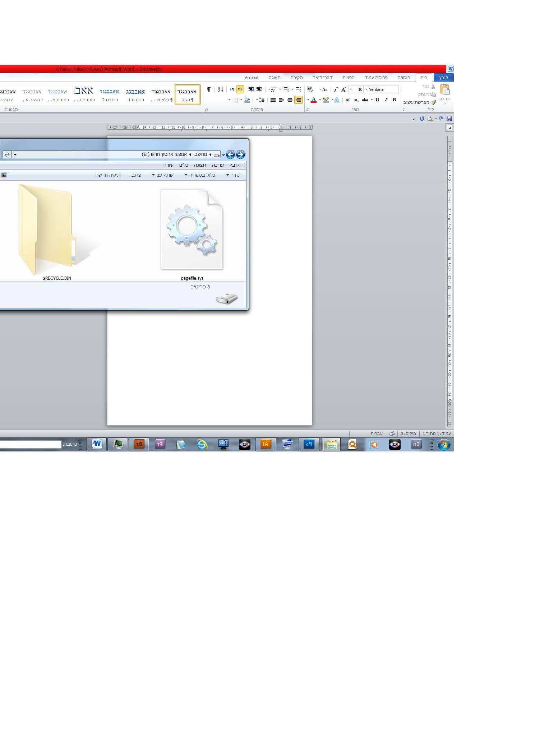
Task: Select the Format Painter brush
Action: pyautogui.click(x=419, y=102)
